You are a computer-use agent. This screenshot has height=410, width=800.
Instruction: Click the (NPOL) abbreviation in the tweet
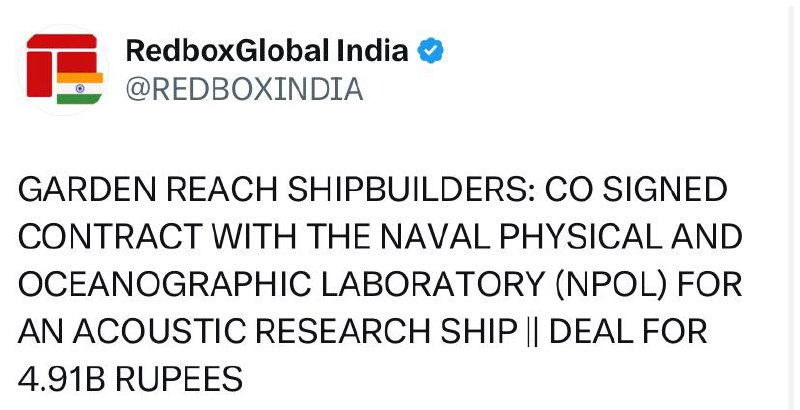click(x=611, y=285)
